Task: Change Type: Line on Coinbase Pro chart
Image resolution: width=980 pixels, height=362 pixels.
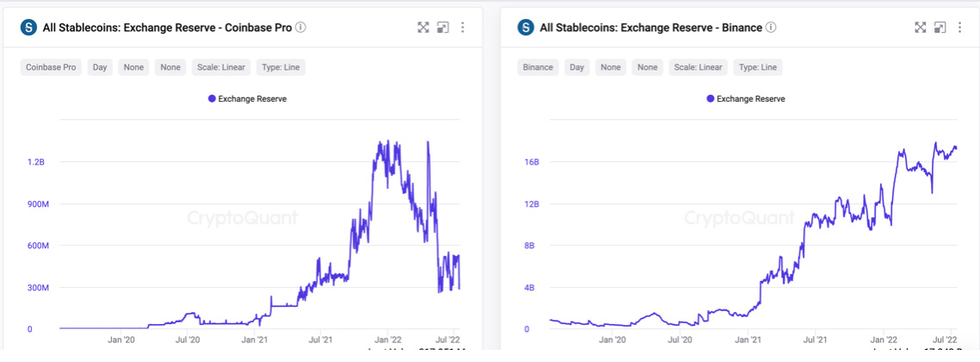Action: point(281,67)
